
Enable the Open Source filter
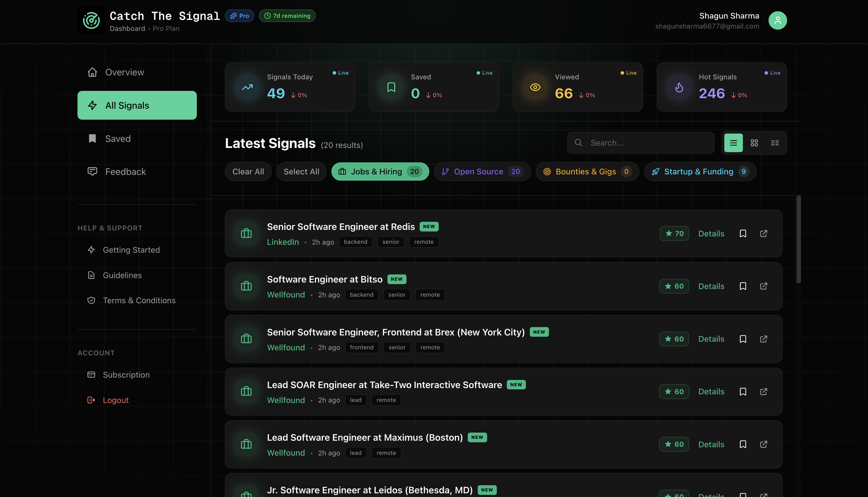tap(482, 171)
